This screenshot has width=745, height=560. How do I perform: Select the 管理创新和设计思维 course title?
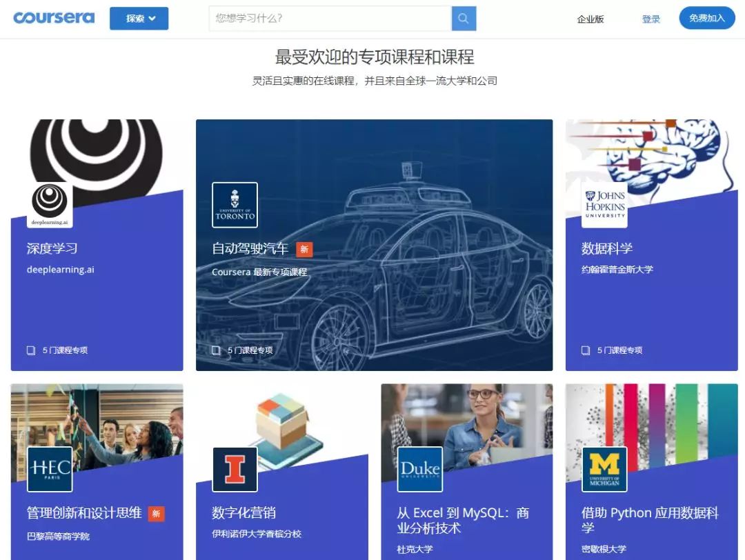tap(84, 513)
